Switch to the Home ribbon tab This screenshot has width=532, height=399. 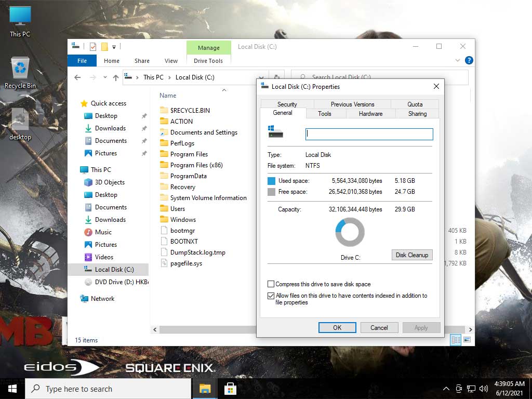tap(112, 61)
